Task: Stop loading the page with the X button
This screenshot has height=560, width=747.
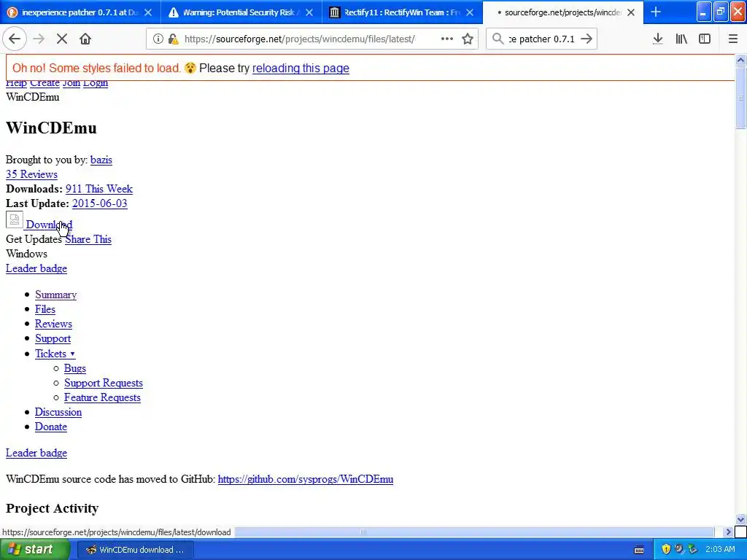Action: click(62, 39)
